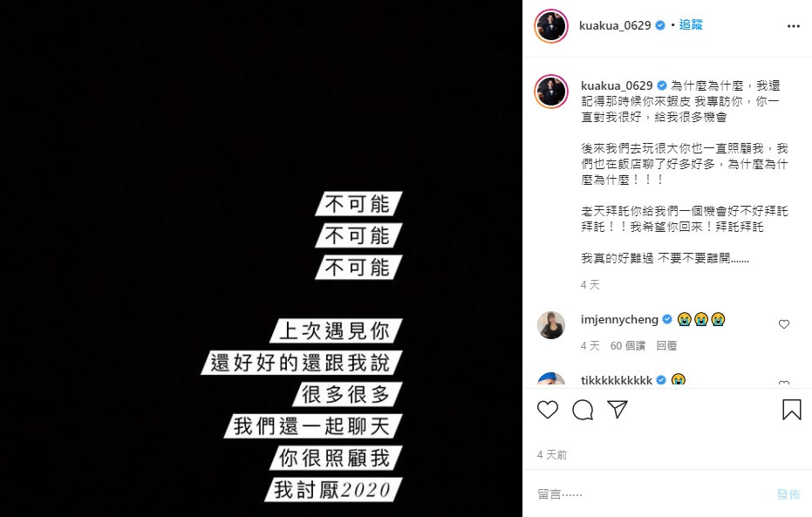Like the post with the heart icon
This screenshot has height=517, width=812.
[x=548, y=410]
